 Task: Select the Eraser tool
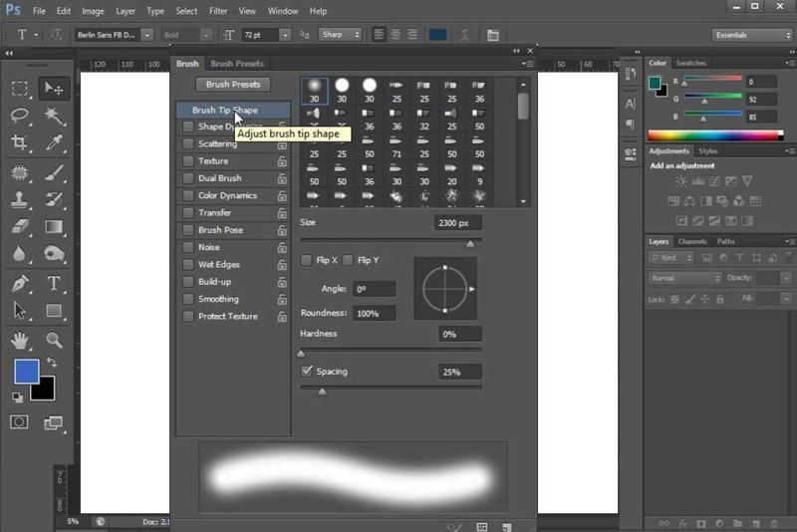coord(19,226)
